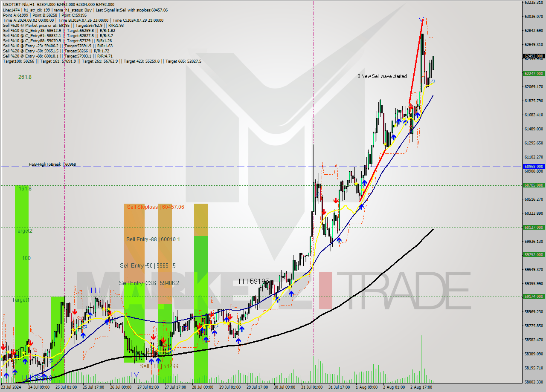
Task: Select the 2 Aug 17:00 time label
Action: 421,387
